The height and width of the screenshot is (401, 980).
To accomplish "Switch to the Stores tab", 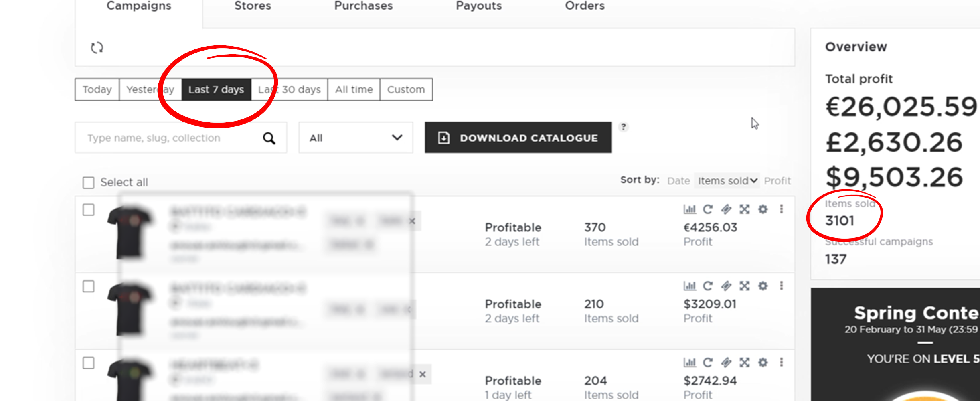I will click(x=253, y=6).
